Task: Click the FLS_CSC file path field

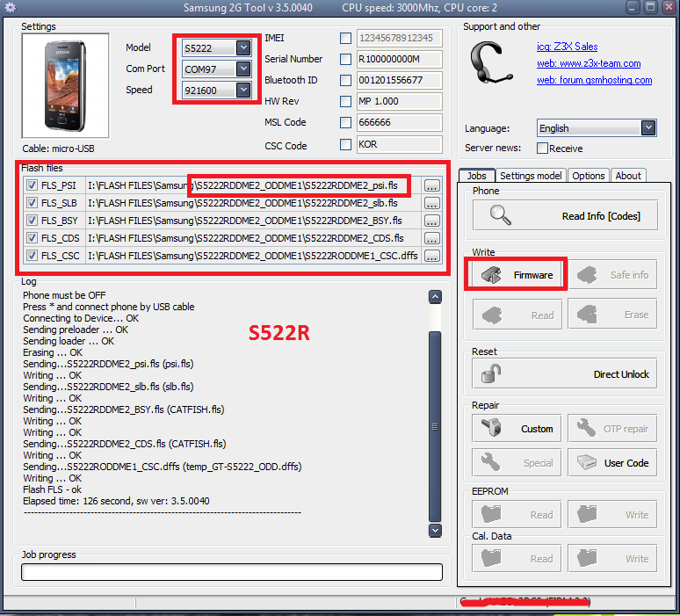Action: click(x=253, y=256)
